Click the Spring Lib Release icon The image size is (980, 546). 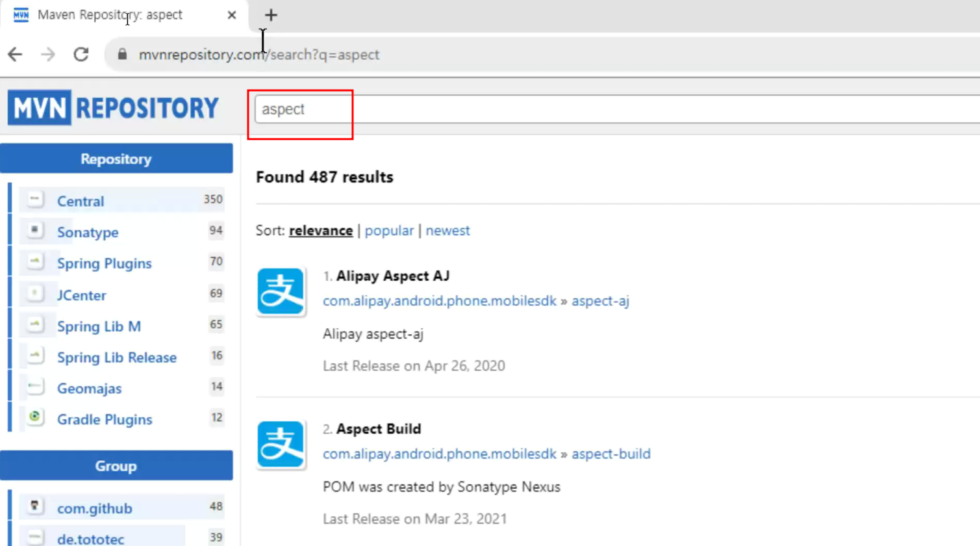pos(35,356)
